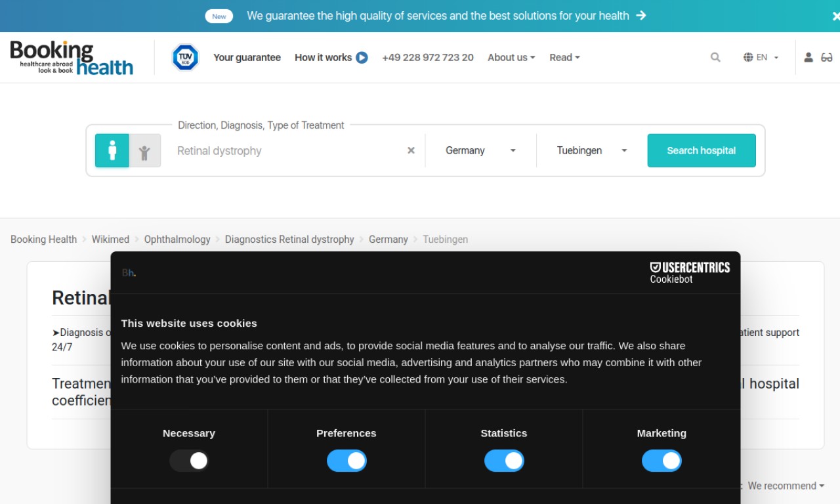This screenshot has height=504, width=840.
Task: Play the How it works video icon
Action: tap(362, 58)
